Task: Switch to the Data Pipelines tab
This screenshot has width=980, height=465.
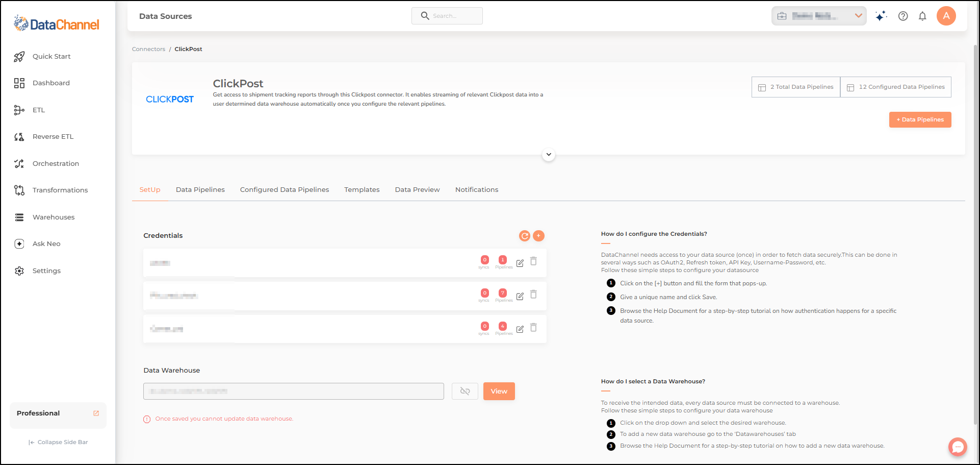Action: 200,190
